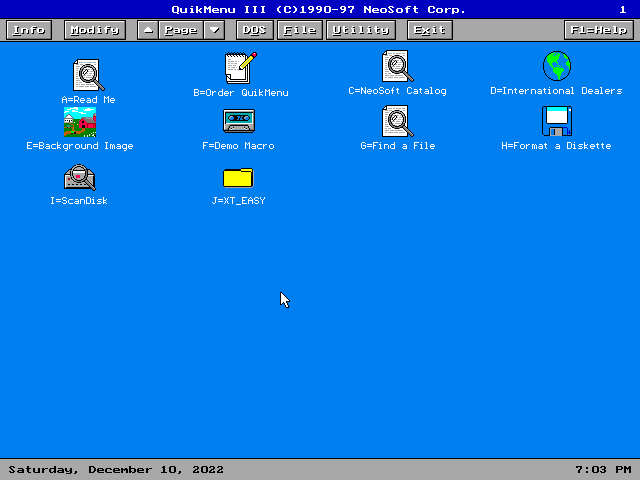Click the E=Background Image label
This screenshot has width=640, height=480.
(x=80, y=146)
